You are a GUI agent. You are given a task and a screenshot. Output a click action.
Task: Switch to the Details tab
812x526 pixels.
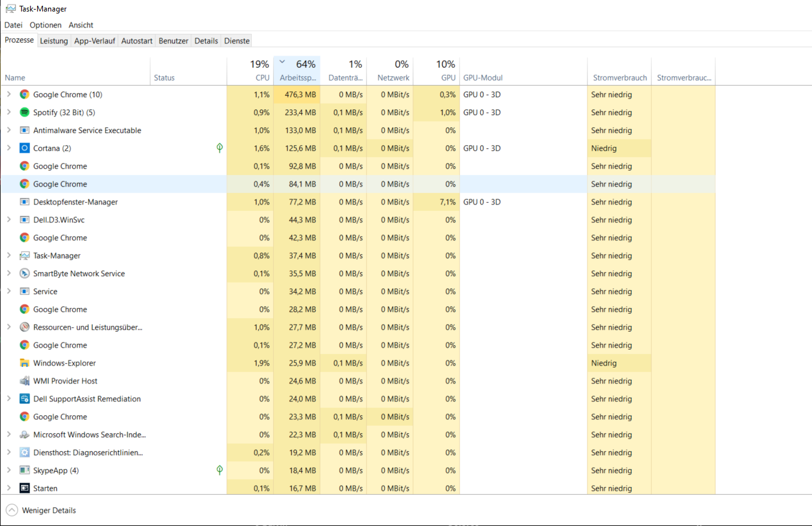coord(207,41)
